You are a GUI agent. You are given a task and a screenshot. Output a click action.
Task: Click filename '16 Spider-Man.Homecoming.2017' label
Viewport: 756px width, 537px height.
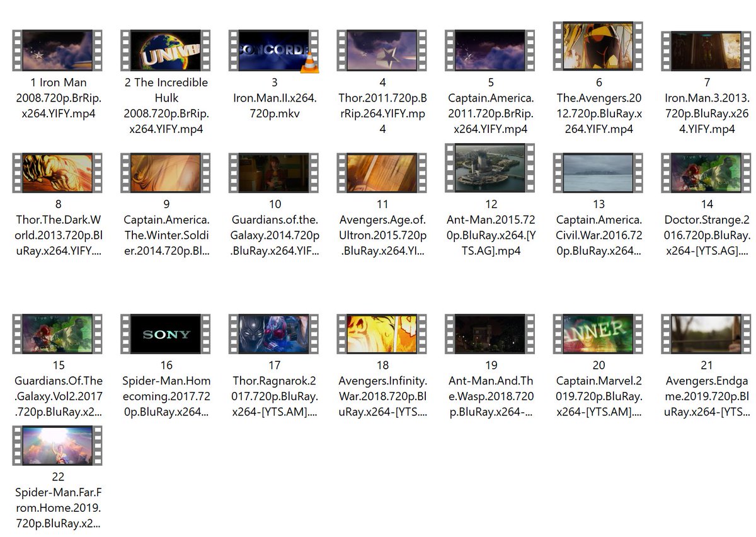(x=166, y=389)
